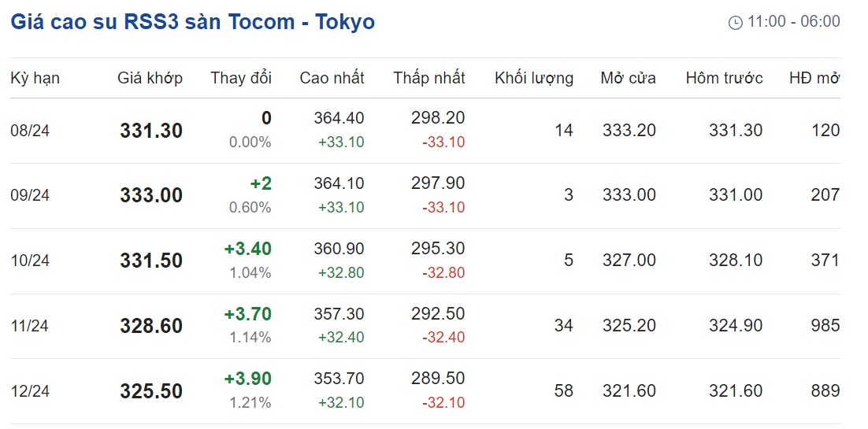Select the 12/24 contract term
Image resolution: width=868 pixels, height=429 pixels.
click(x=30, y=391)
